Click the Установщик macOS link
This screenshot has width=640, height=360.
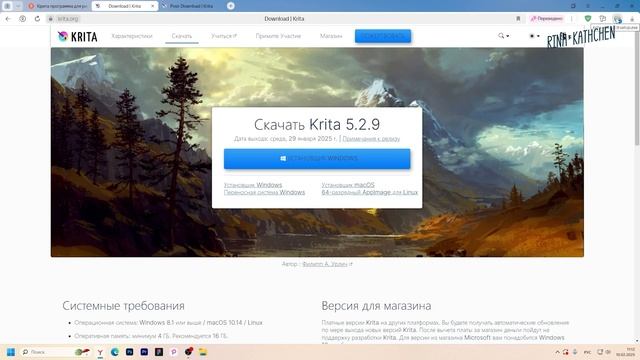click(348, 185)
